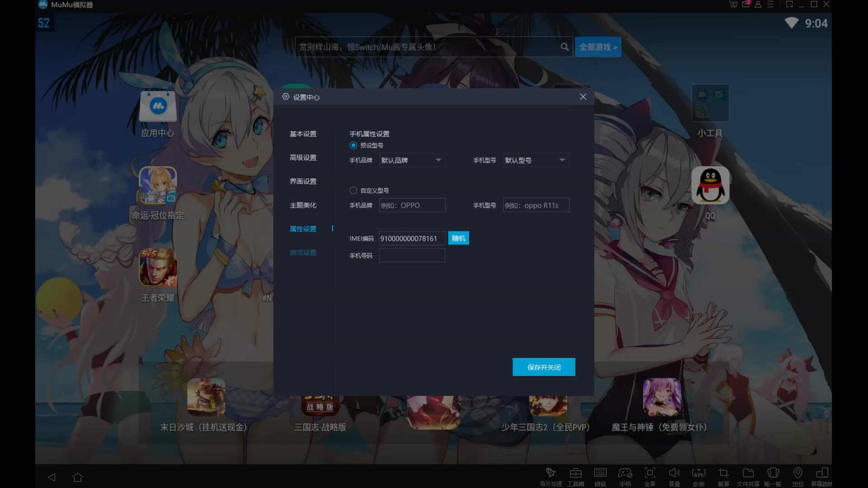
Task: Expand the 手机品牌 默认品牌 dropdown
Action: point(412,160)
